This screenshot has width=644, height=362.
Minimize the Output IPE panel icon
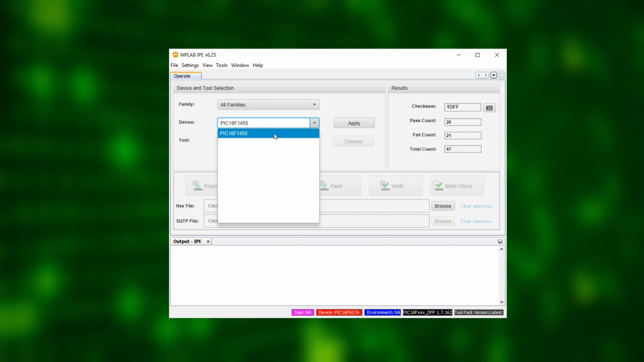click(500, 242)
